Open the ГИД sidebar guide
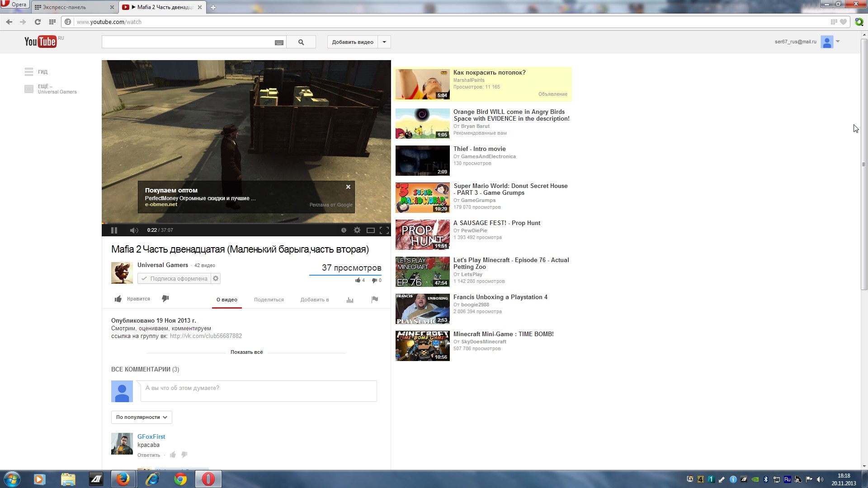868x488 pixels. [x=36, y=72]
